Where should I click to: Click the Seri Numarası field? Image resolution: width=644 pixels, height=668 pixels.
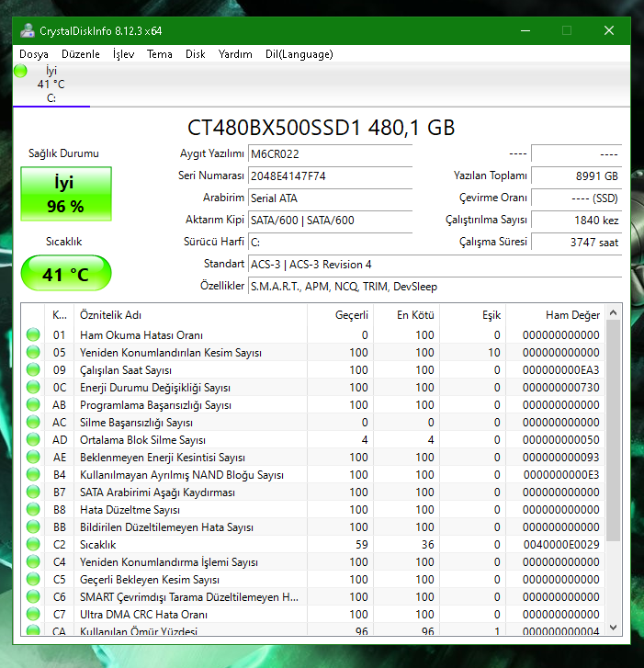(x=330, y=175)
